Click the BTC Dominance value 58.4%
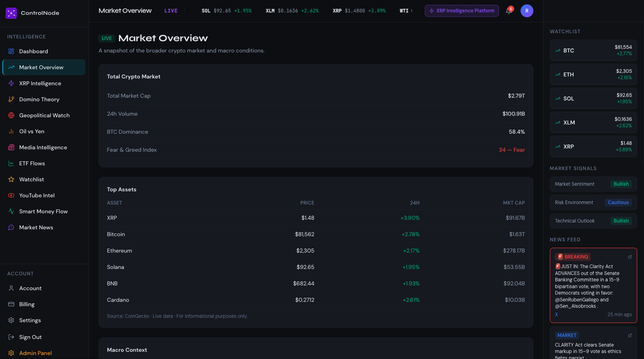Image resolution: width=644 pixels, height=359 pixels. coord(517,132)
